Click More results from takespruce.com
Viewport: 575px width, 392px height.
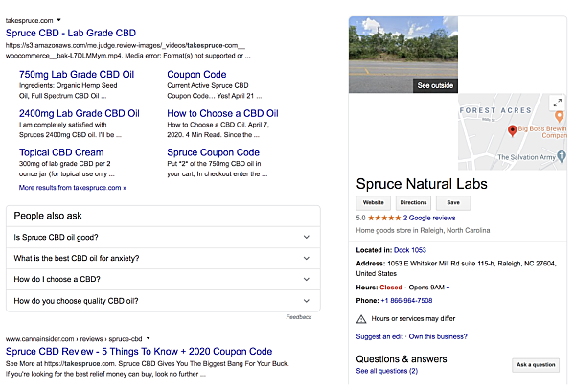pos(73,188)
